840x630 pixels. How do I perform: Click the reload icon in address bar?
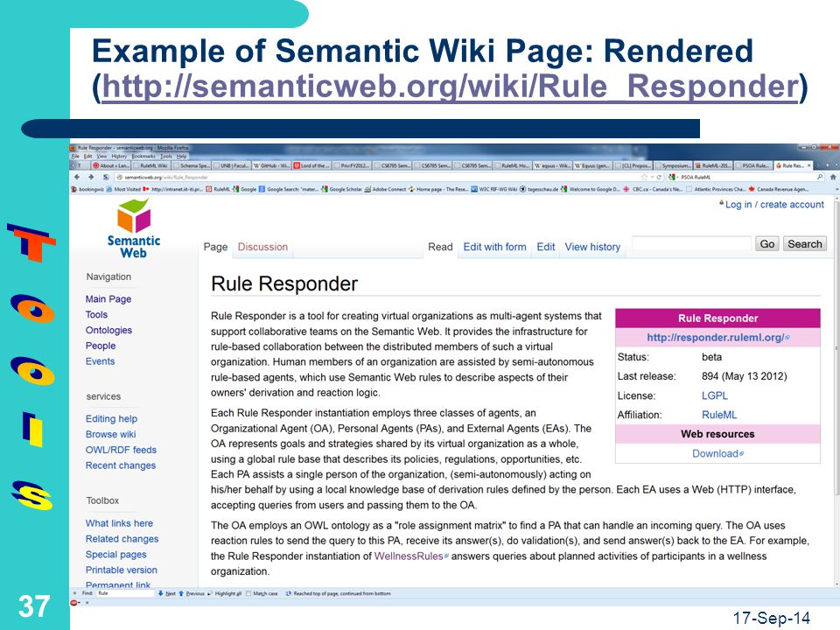pyautogui.click(x=659, y=177)
